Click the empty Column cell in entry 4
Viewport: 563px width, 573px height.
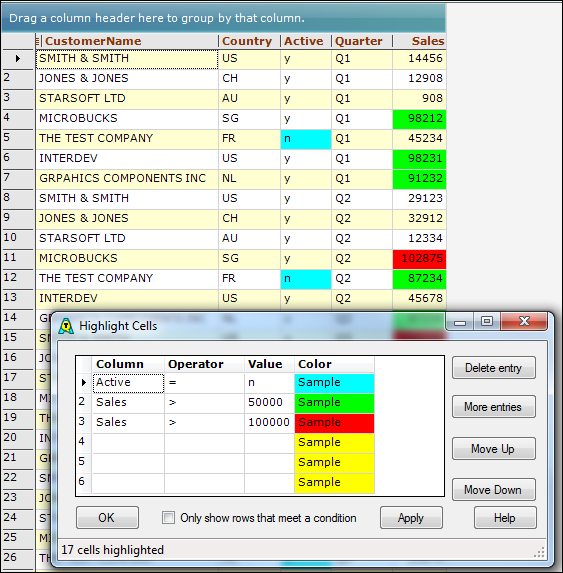(x=128, y=443)
